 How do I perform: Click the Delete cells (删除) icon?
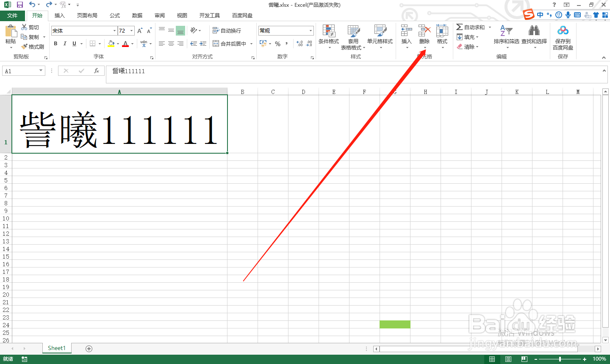point(424,30)
